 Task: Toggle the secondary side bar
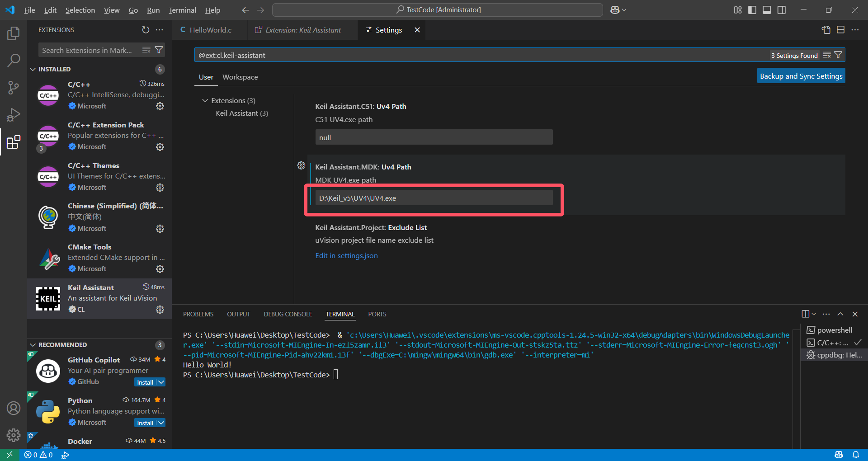coord(782,10)
